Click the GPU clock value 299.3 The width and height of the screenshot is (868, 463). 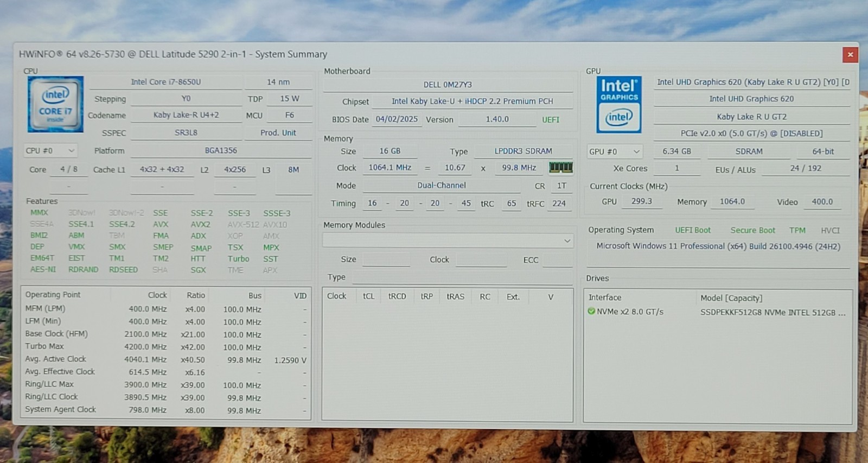pyautogui.click(x=642, y=201)
